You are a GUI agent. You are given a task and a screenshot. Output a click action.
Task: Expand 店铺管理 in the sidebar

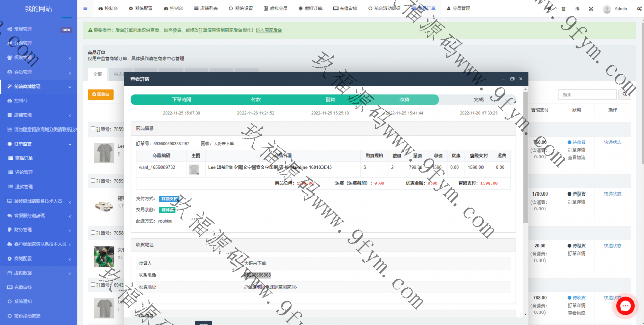(x=39, y=115)
